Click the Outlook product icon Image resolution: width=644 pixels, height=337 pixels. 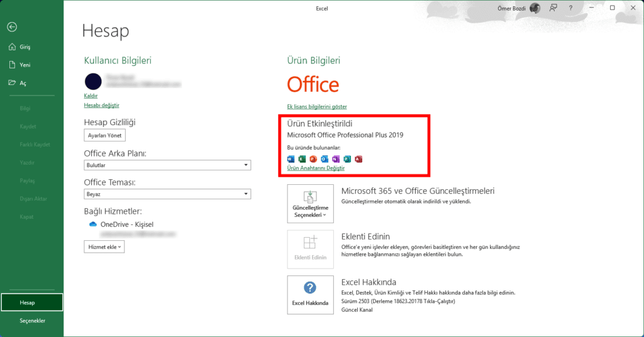pyautogui.click(x=325, y=159)
